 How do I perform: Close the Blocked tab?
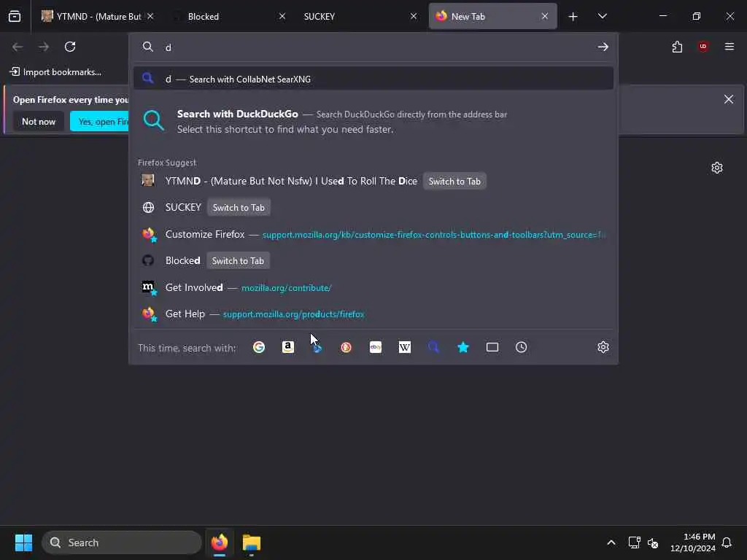coord(282,16)
